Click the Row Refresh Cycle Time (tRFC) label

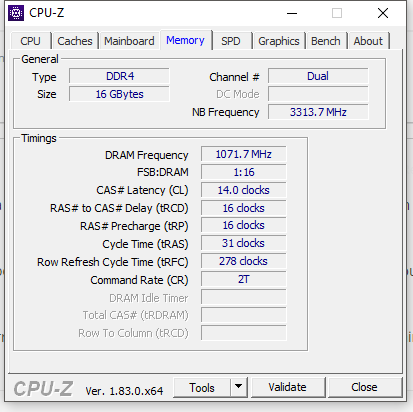[x=113, y=262]
